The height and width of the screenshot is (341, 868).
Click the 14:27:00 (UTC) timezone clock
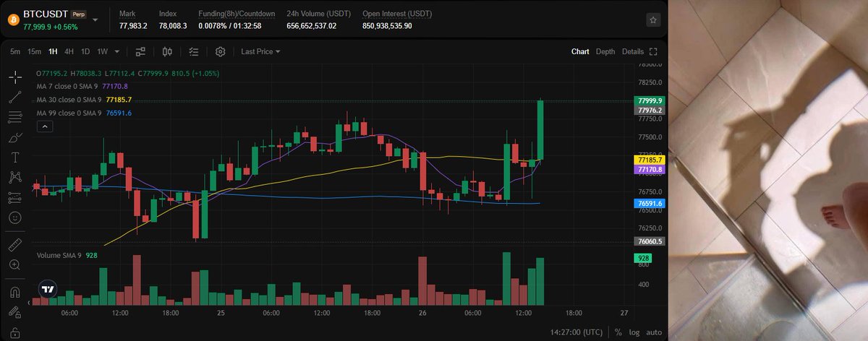[576, 332]
